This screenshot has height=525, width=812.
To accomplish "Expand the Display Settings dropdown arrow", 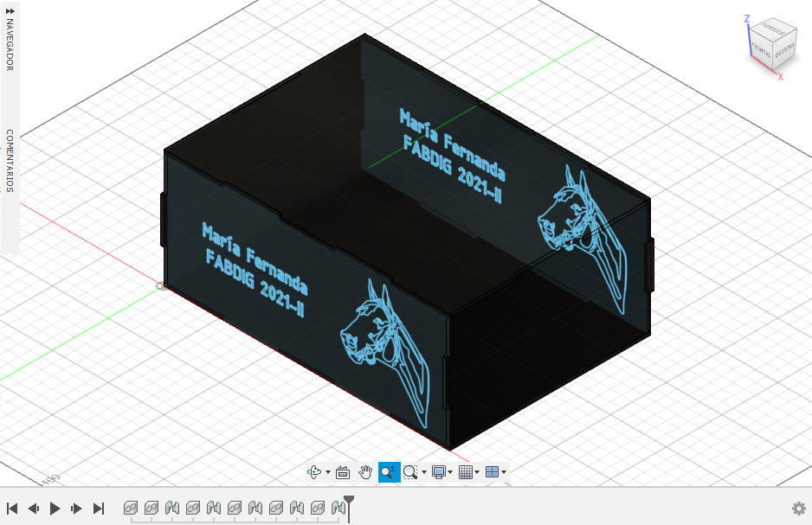I will click(x=450, y=471).
